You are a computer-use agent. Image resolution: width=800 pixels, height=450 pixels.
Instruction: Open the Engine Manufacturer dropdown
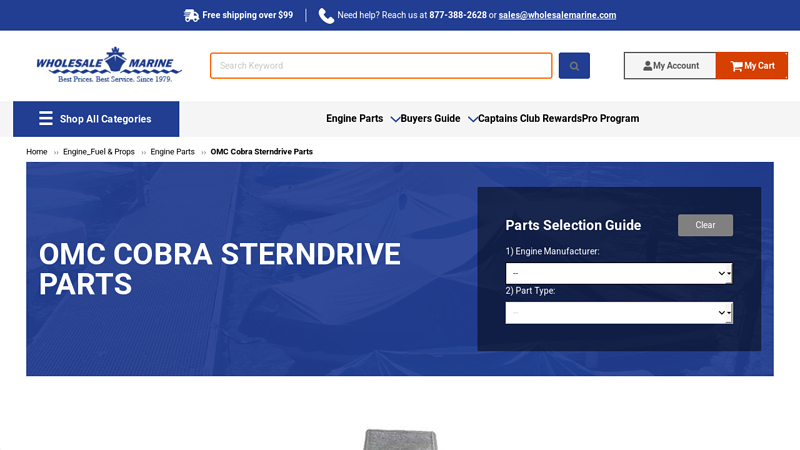pos(619,273)
